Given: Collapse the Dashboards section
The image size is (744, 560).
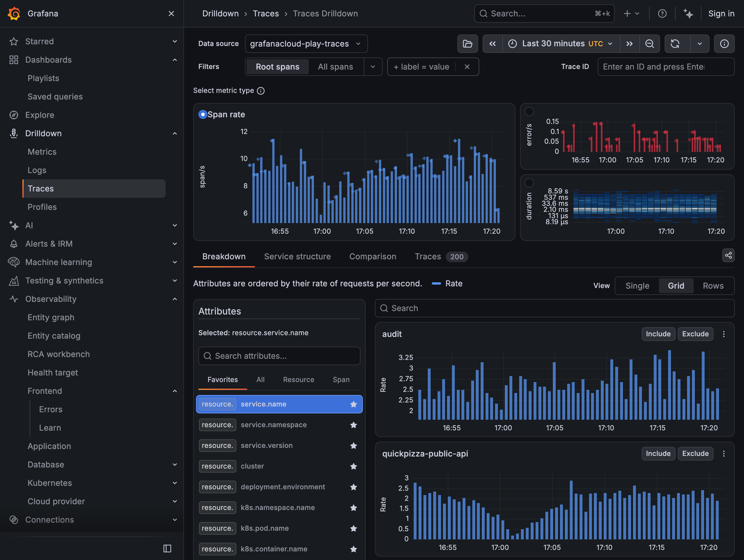Looking at the screenshot, I should click(x=175, y=60).
